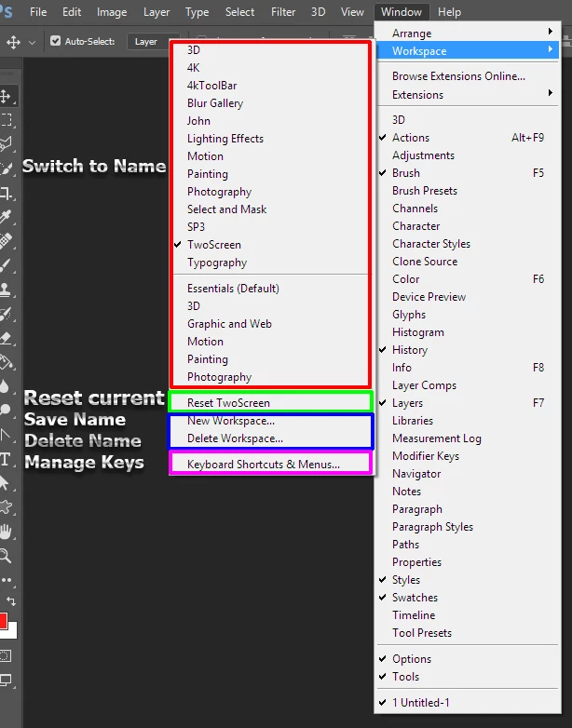Choose Delete Workspace...

271,438
